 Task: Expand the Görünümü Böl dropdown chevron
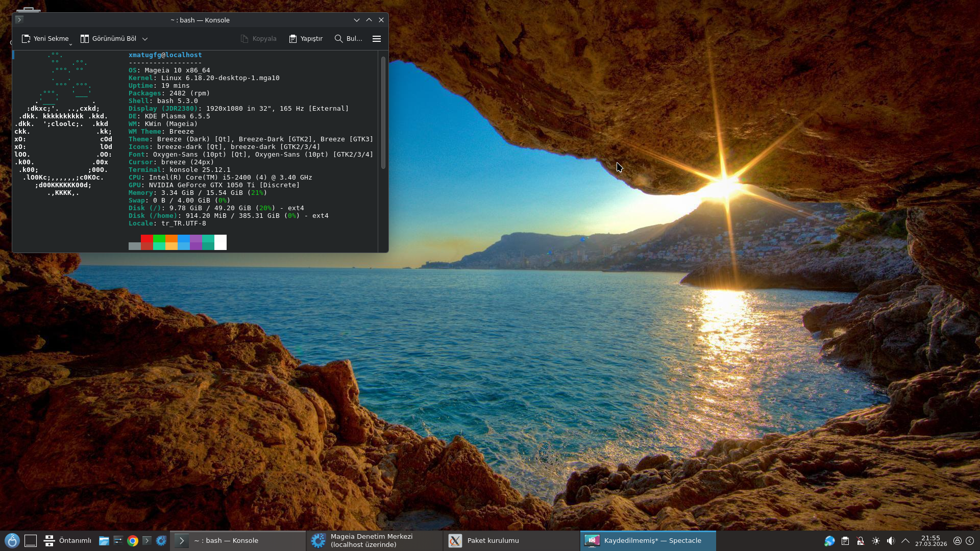(145, 39)
